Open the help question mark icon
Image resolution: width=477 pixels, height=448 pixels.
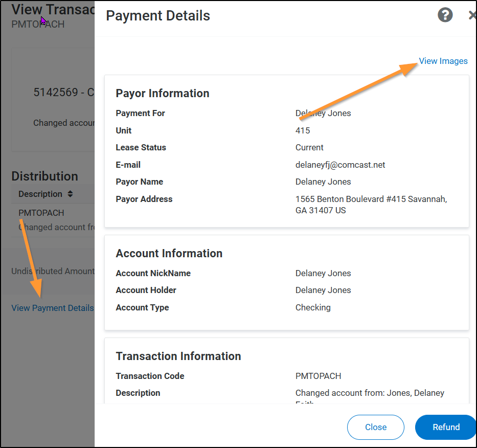pyautogui.click(x=445, y=15)
